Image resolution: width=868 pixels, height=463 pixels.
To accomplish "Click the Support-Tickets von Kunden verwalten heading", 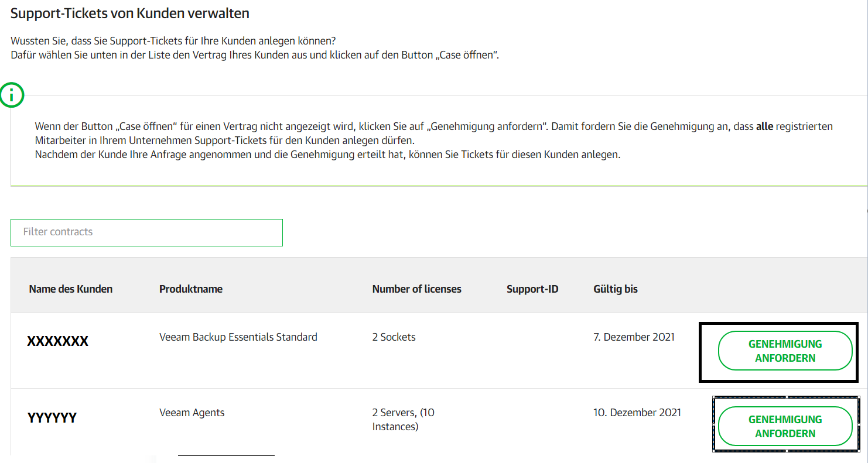I will 130,13.
